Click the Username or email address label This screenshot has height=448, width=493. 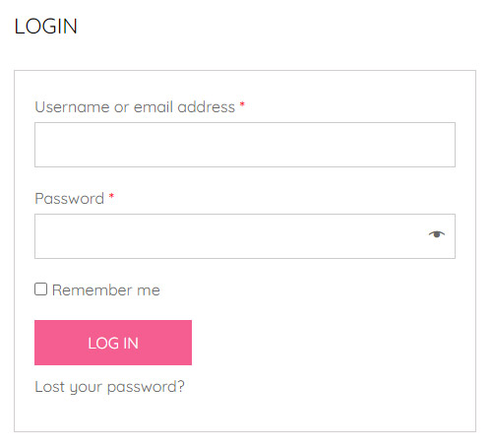tap(135, 107)
